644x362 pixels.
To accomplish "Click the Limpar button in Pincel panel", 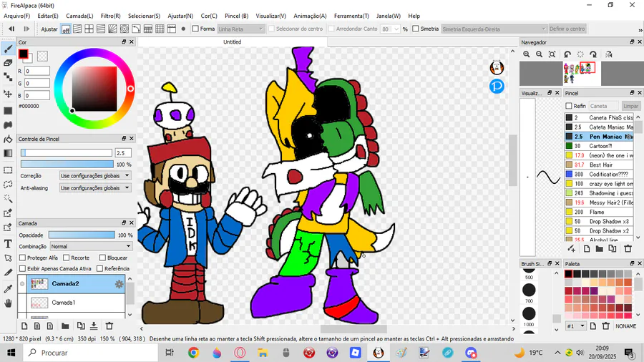I will click(x=631, y=106).
